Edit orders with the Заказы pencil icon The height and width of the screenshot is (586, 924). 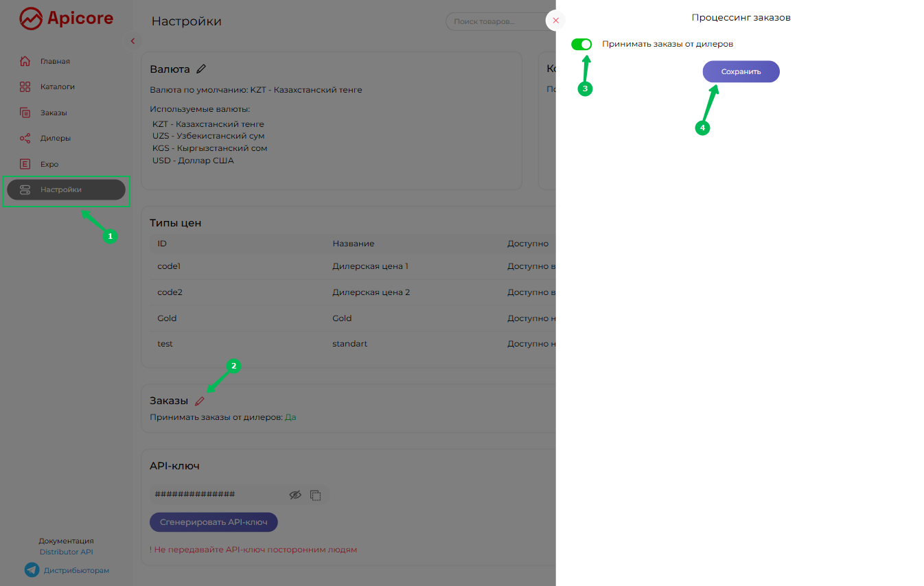[200, 401]
